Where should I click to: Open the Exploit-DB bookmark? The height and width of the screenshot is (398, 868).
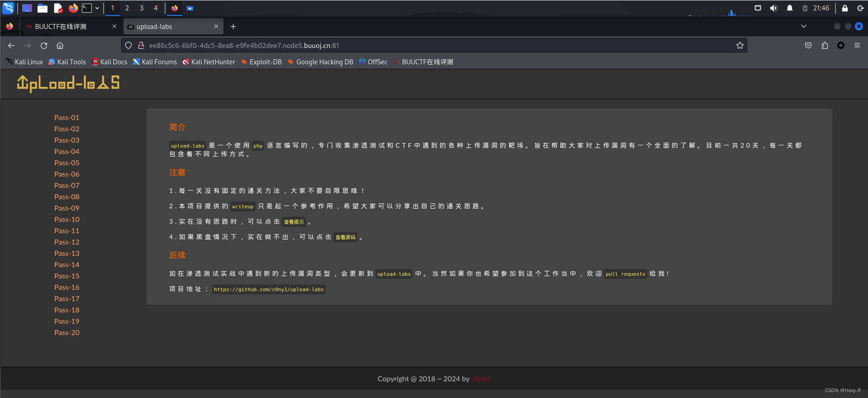point(261,62)
